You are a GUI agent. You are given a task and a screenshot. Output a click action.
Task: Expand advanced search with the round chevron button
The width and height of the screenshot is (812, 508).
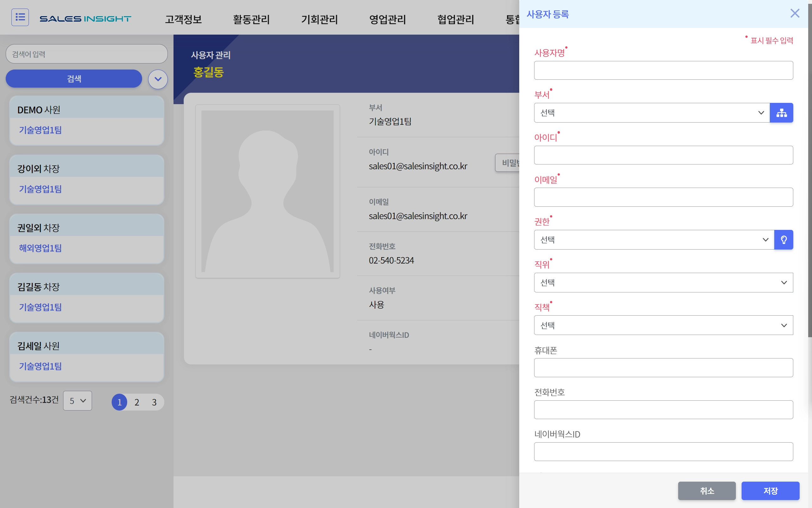(x=158, y=79)
